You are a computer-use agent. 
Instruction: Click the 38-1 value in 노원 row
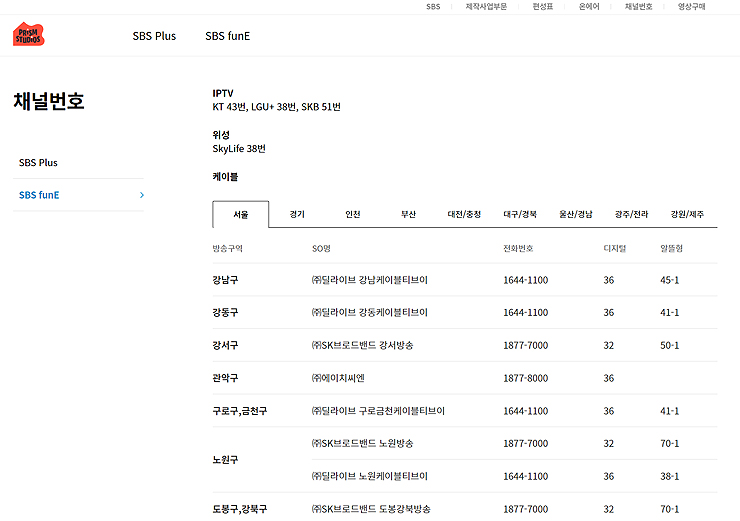tap(669, 476)
